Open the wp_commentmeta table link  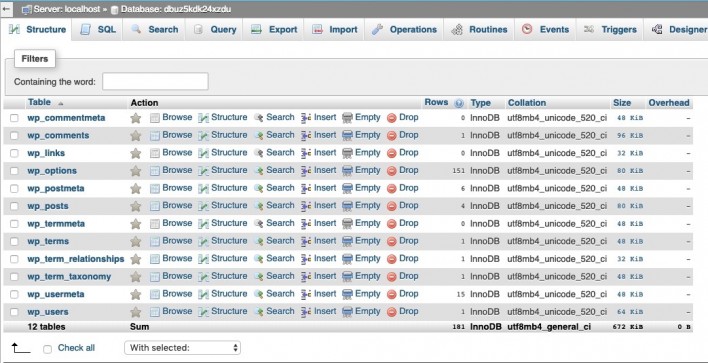[66, 118]
